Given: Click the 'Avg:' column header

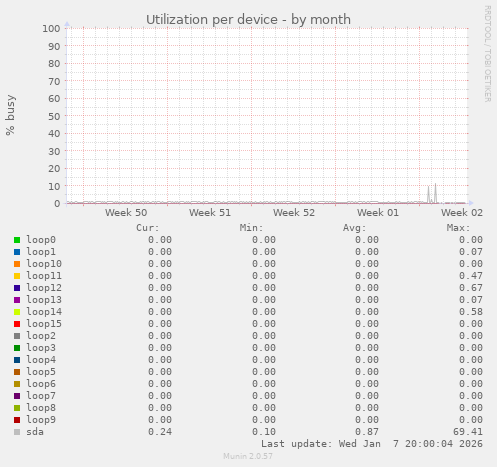Looking at the screenshot, I should [355, 228].
